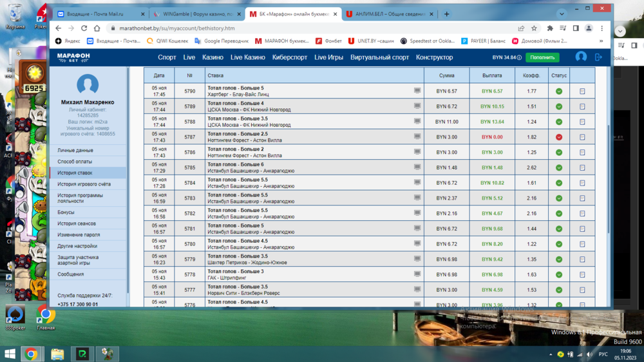644x362 pixels.
Task: Open bet slip details for bet 5790
Action: (582, 91)
